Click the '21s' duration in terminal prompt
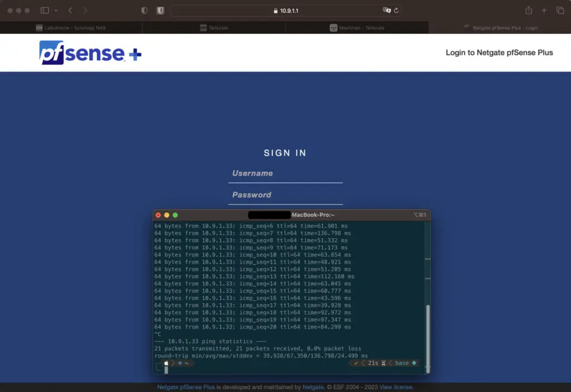 [x=373, y=363]
